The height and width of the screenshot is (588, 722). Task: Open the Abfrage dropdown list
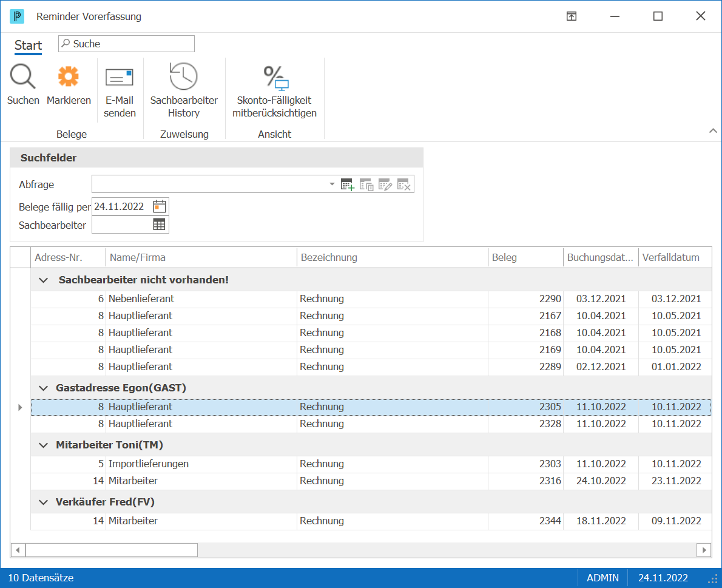point(332,184)
